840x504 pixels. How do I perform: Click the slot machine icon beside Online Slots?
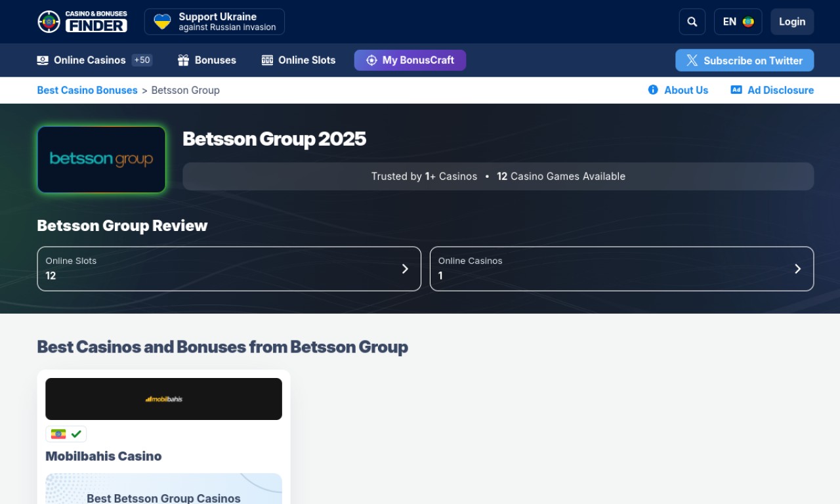(x=267, y=60)
